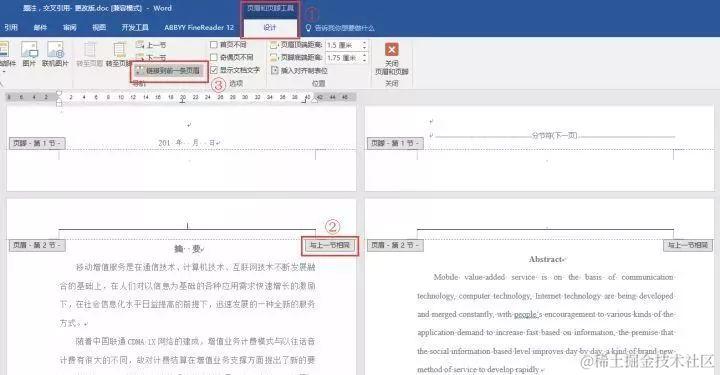Click the hanging indent marker on ruler
The height and width of the screenshot is (375, 720).
(59, 100)
